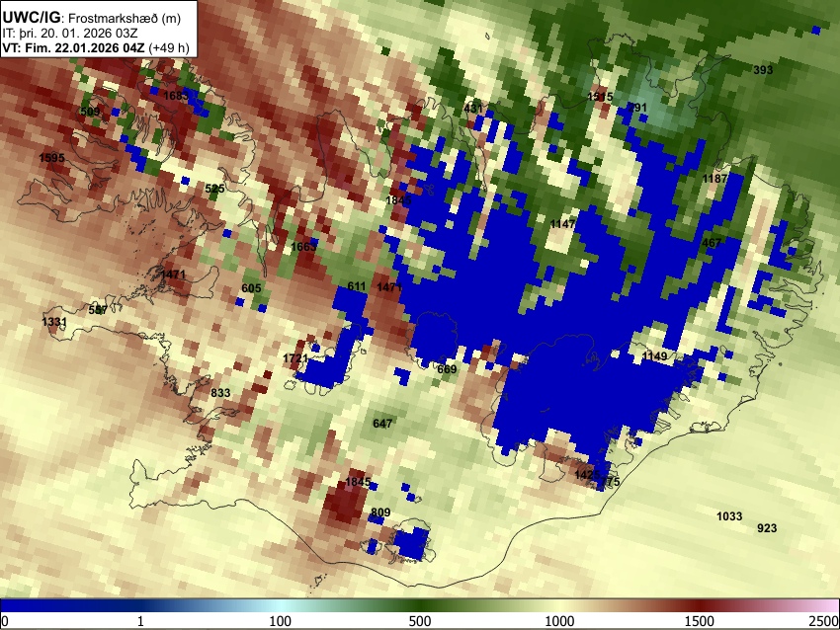Click the '0' tick label on color scale

point(5,621)
